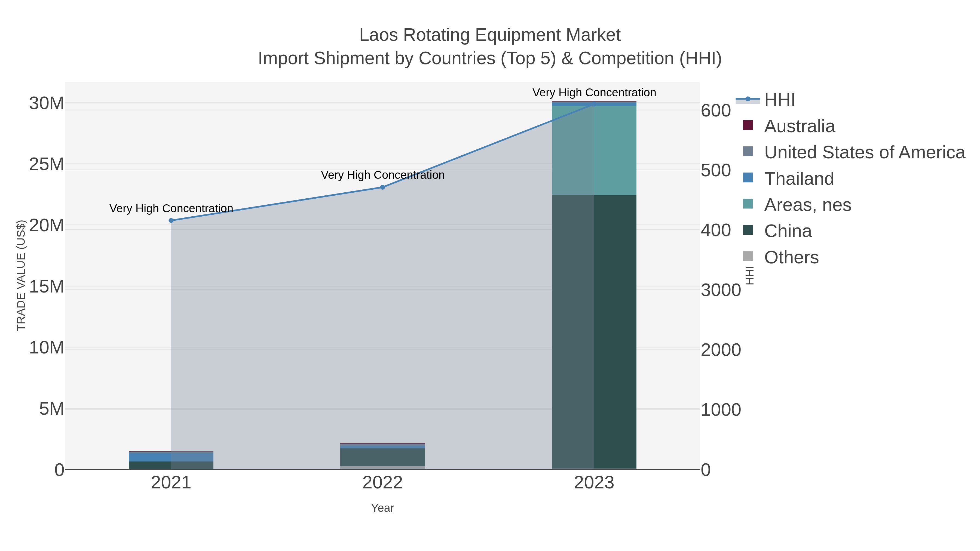
Task: Click the TRADE VALUE (US$) axis title
Action: [21, 275]
